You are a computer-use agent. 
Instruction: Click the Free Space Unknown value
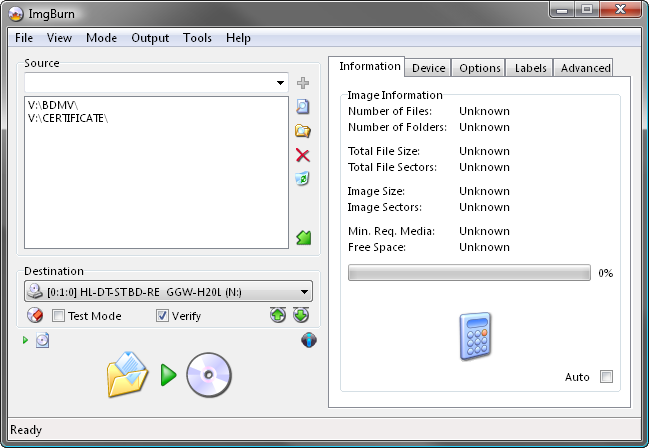point(484,247)
